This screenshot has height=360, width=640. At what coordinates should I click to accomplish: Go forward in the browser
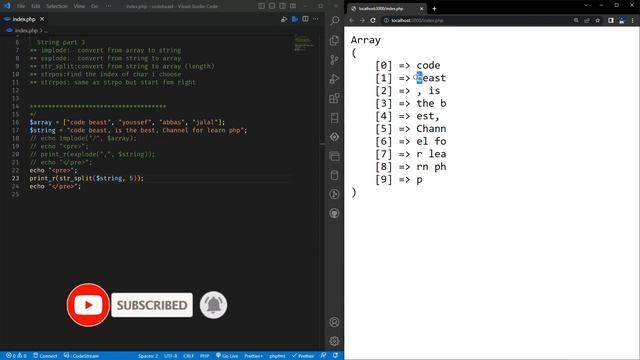pos(362,20)
